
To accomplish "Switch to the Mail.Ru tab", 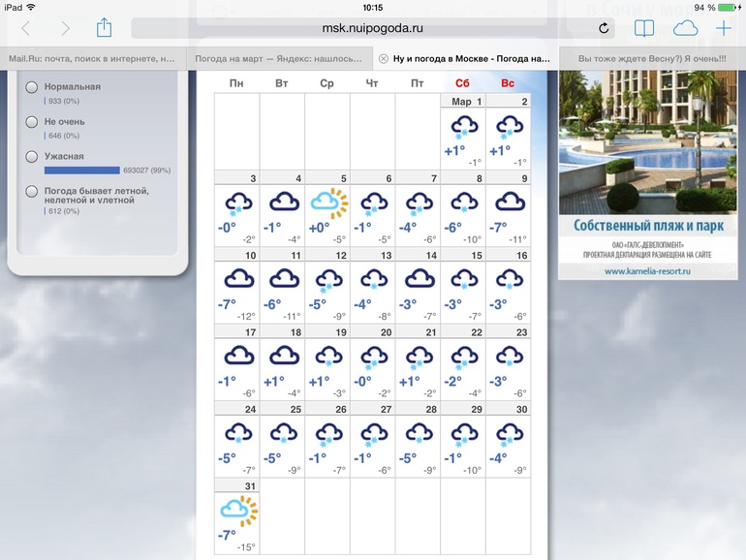I will 92,58.
